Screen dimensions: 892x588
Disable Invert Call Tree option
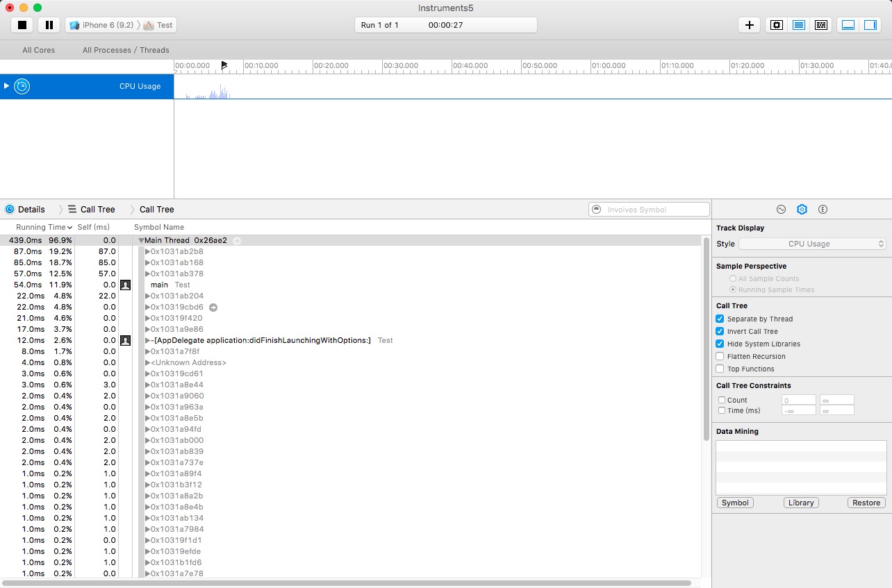pyautogui.click(x=720, y=332)
